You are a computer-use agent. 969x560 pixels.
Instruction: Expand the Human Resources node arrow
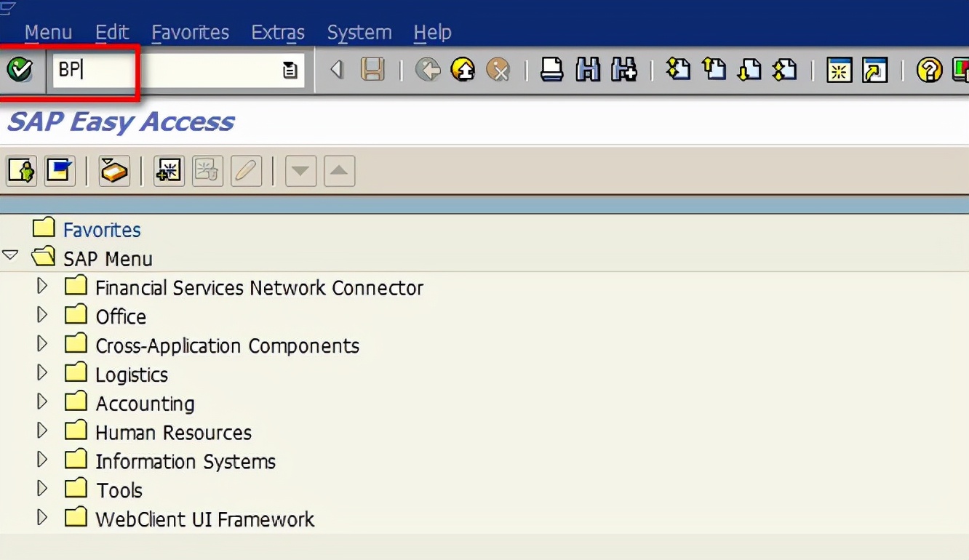42,431
